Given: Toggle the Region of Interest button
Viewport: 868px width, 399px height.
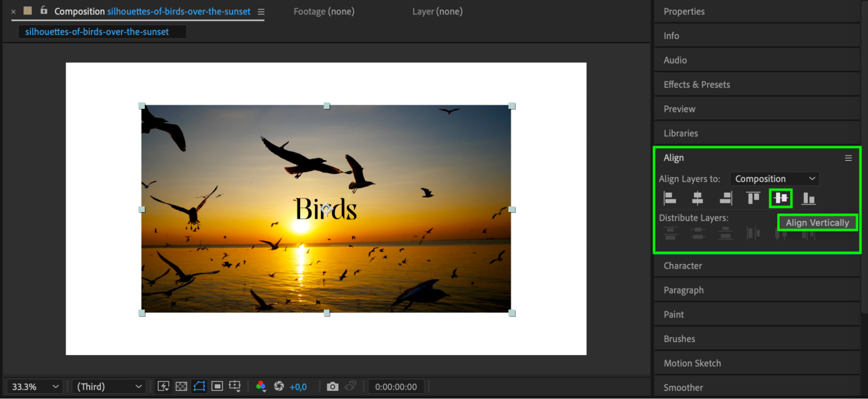Looking at the screenshot, I should tap(217, 386).
